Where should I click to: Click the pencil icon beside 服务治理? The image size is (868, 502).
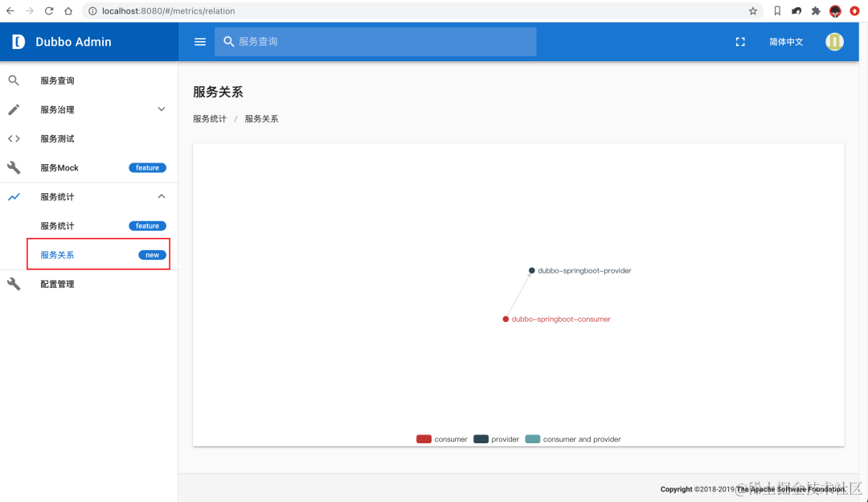(x=14, y=109)
